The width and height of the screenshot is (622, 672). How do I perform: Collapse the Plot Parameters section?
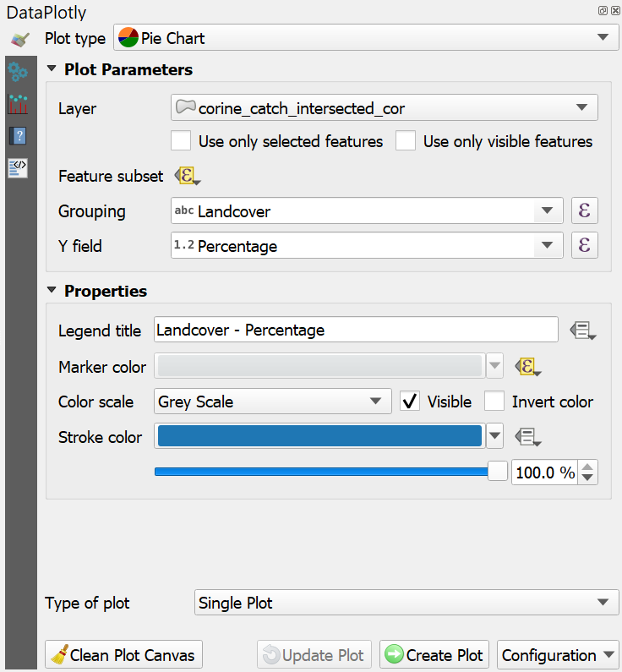(x=52, y=68)
